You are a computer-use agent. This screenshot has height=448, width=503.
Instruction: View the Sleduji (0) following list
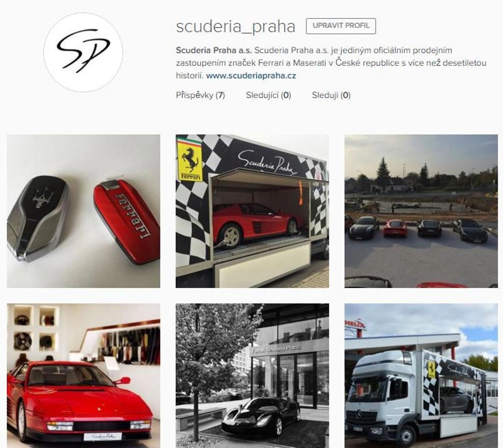331,95
